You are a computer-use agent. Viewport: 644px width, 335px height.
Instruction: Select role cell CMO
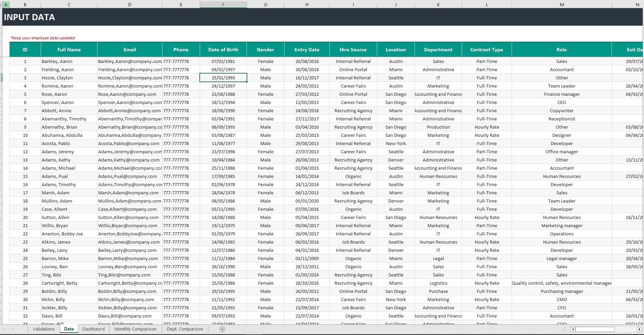click(562, 299)
